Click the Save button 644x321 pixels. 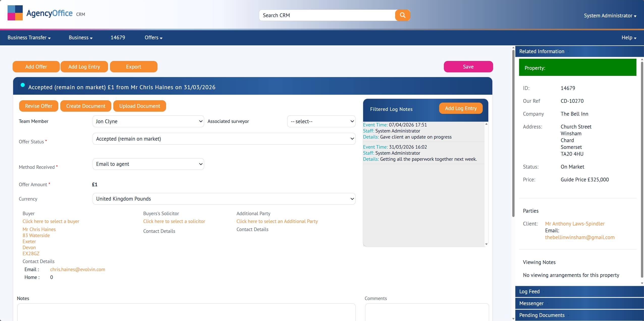coord(468,67)
